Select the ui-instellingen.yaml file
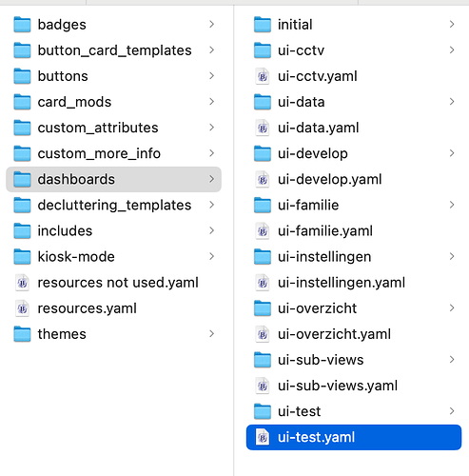Image resolution: width=469 pixels, height=476 pixels. point(354,283)
